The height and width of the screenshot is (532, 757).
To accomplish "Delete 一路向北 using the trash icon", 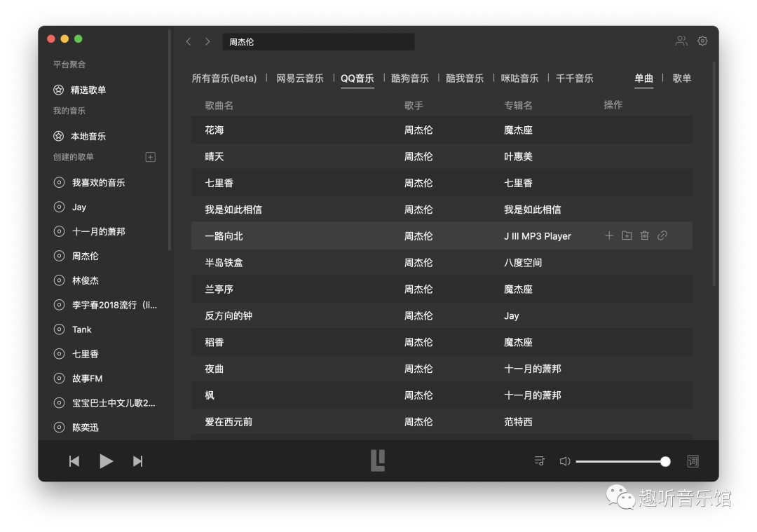I will [644, 236].
